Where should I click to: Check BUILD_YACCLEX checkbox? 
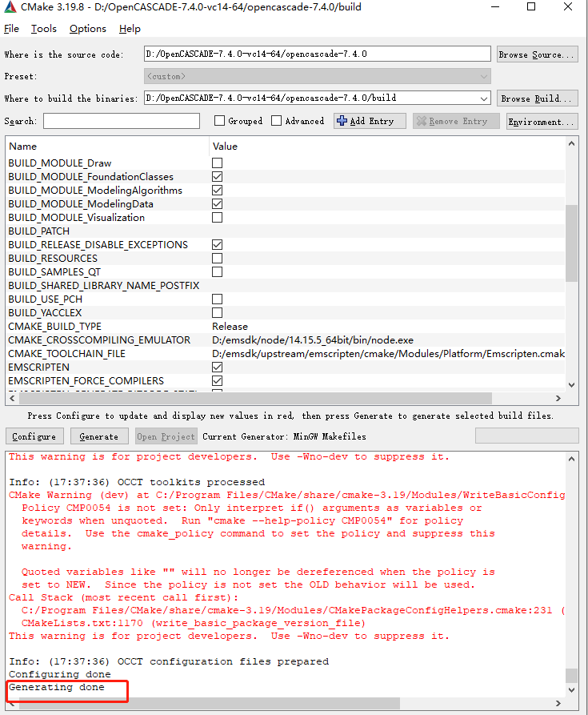click(218, 313)
